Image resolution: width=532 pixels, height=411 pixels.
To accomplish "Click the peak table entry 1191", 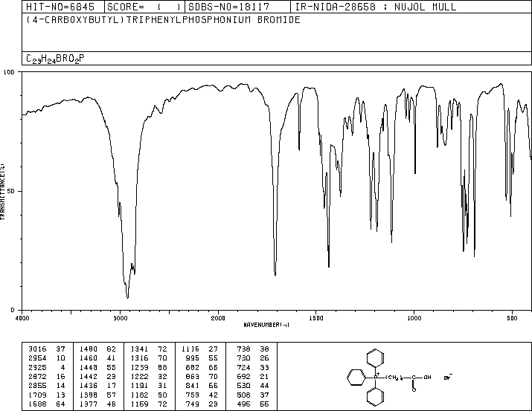I will tap(139, 386).
